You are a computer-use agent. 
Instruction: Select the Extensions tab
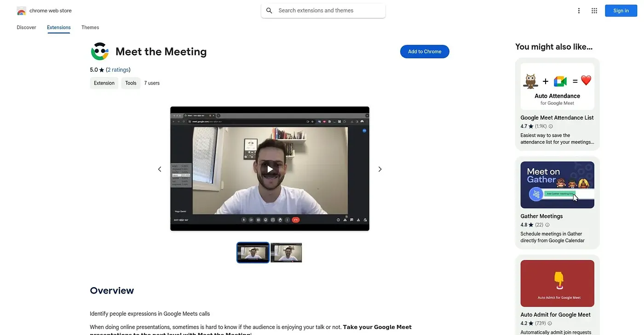(59, 28)
